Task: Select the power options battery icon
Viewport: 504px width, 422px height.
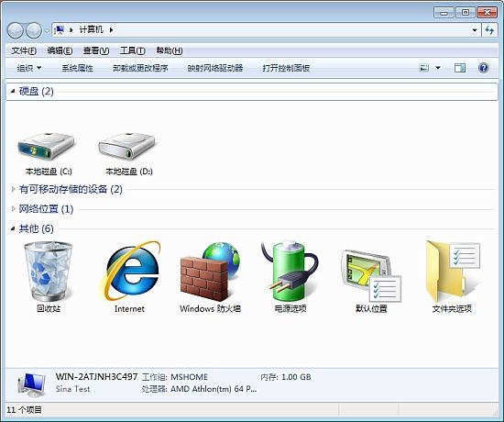Action: (x=290, y=271)
